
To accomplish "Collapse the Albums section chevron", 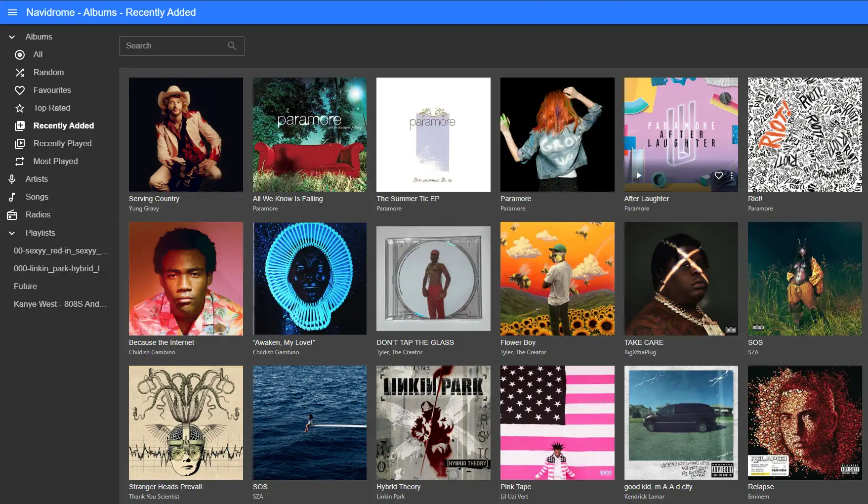I will coord(12,37).
